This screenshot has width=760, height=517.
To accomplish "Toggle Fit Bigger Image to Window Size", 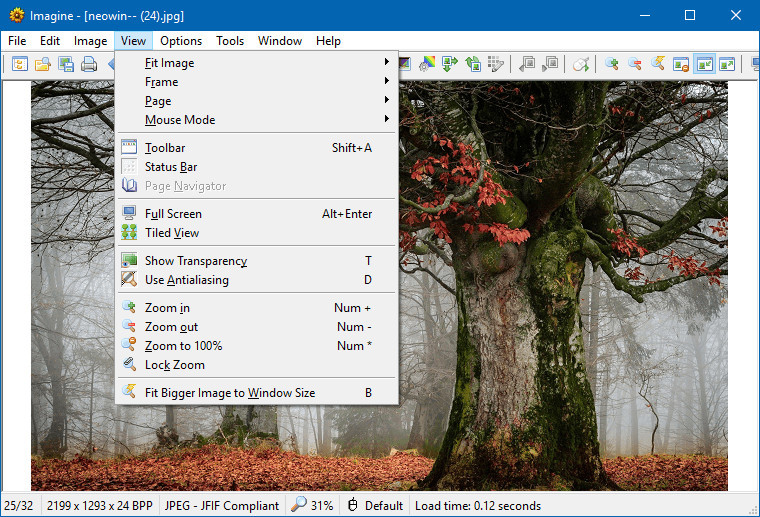I will coord(257,392).
